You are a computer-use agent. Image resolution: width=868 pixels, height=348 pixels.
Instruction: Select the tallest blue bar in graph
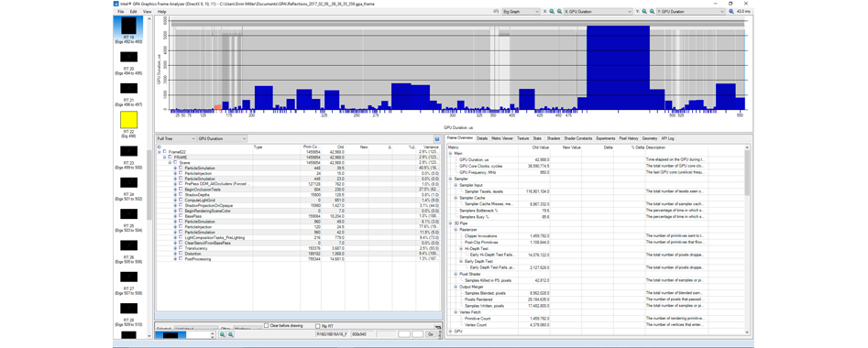click(x=618, y=68)
